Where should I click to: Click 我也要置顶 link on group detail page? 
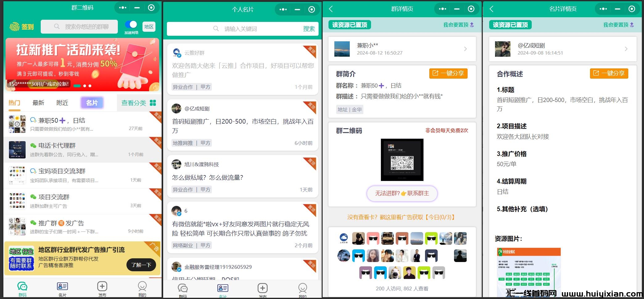458,25
